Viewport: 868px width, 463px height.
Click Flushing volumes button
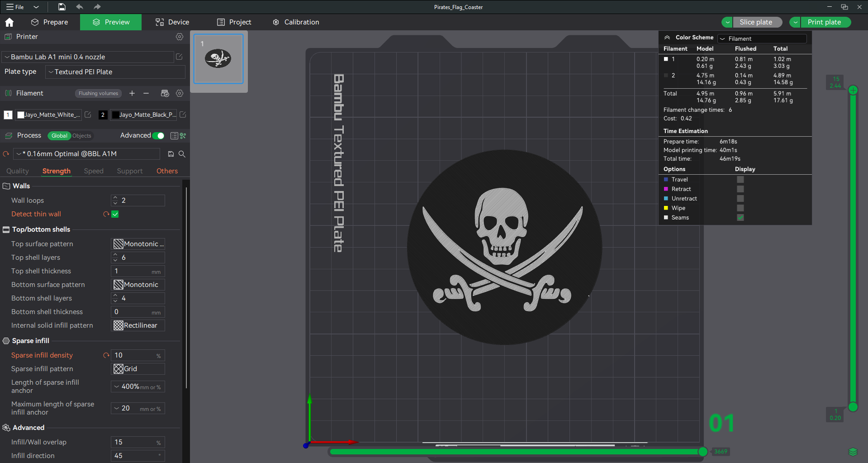coord(98,93)
